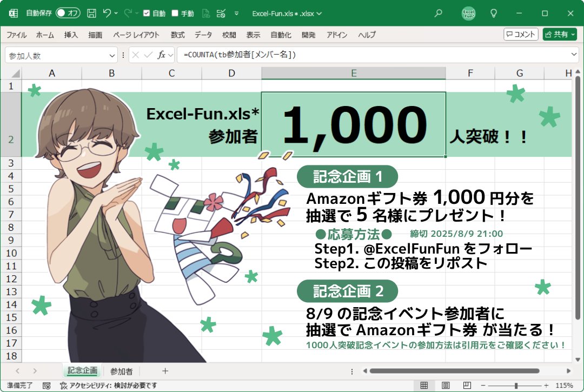Switch to the ヘルプ tab
584x392 pixels.
[x=367, y=35]
